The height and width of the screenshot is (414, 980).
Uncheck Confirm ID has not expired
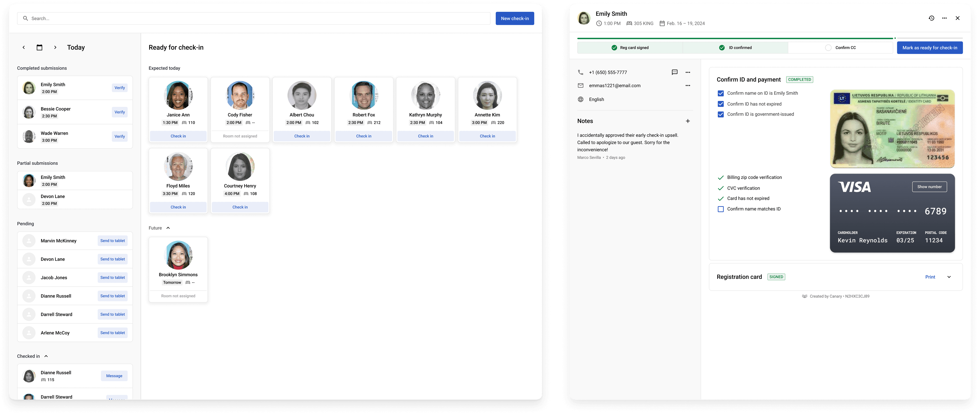click(721, 104)
